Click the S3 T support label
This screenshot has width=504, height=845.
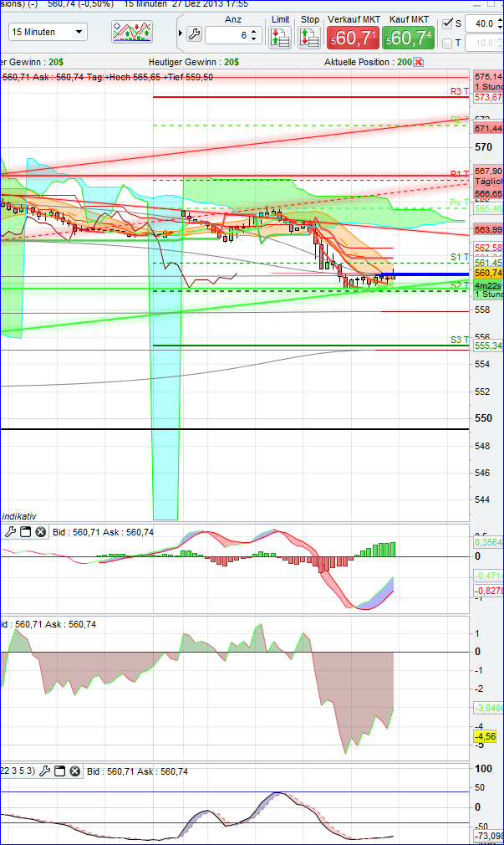coord(460,340)
